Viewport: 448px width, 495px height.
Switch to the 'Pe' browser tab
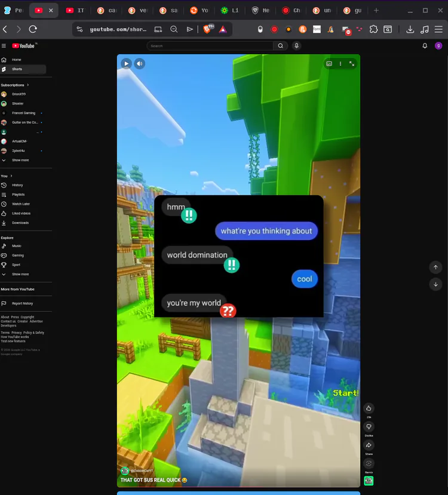click(x=14, y=10)
